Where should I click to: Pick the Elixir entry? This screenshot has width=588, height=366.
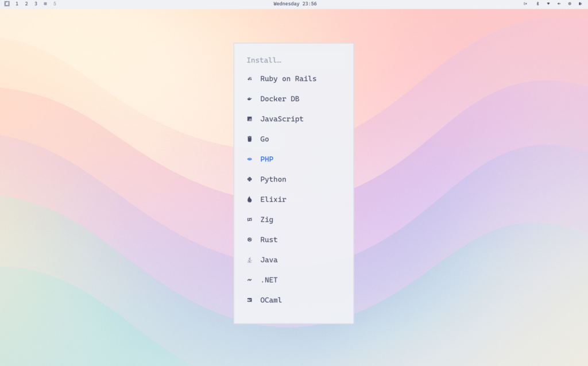(293, 199)
